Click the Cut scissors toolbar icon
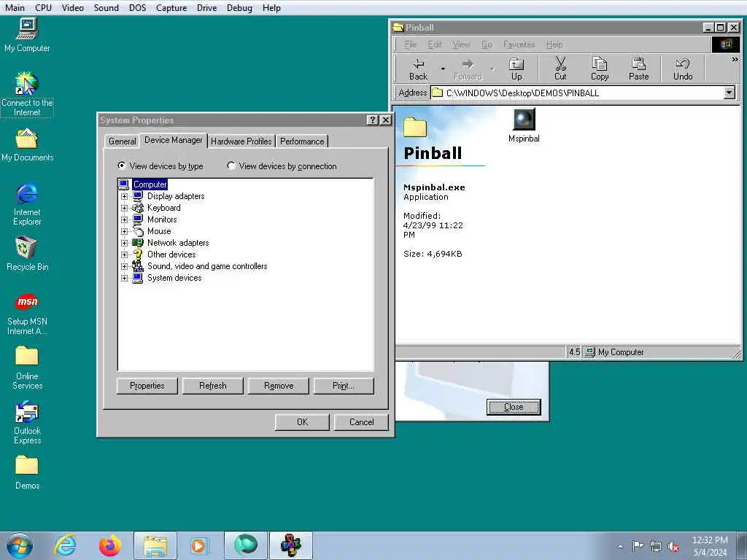This screenshot has width=747, height=560. click(x=560, y=69)
